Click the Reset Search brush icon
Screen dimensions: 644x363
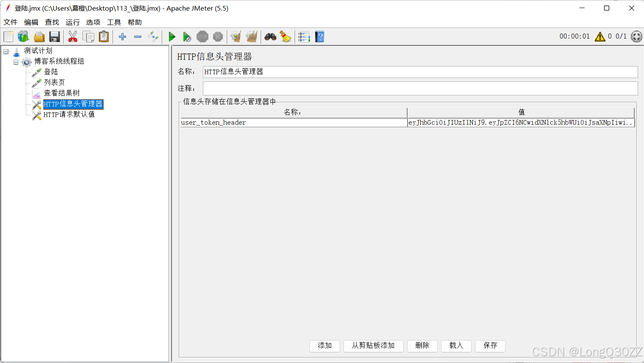[x=286, y=37]
